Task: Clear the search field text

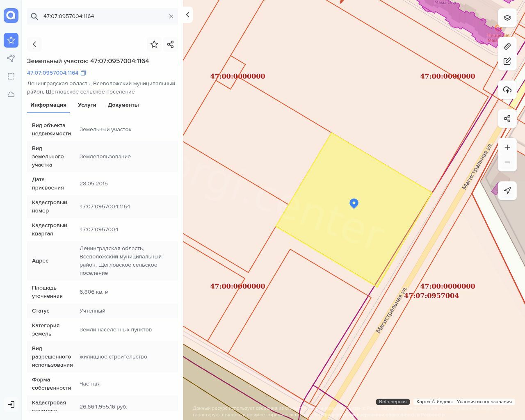Action: coord(171,16)
